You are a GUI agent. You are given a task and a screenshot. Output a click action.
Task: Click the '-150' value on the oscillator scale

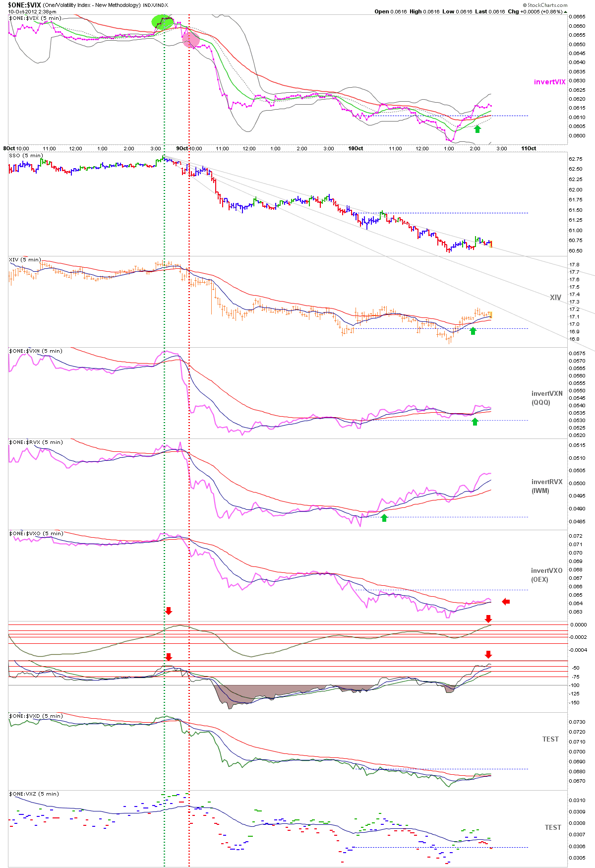pyautogui.click(x=575, y=702)
